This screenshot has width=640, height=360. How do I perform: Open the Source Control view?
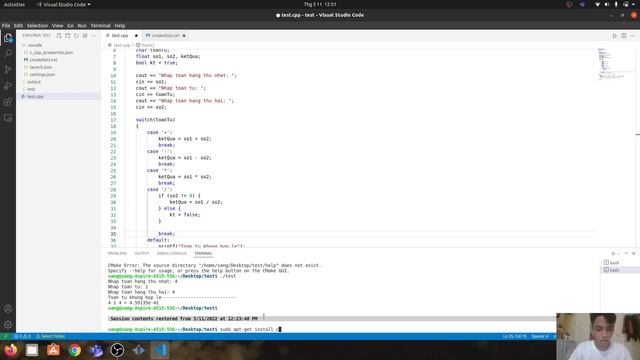(8, 69)
